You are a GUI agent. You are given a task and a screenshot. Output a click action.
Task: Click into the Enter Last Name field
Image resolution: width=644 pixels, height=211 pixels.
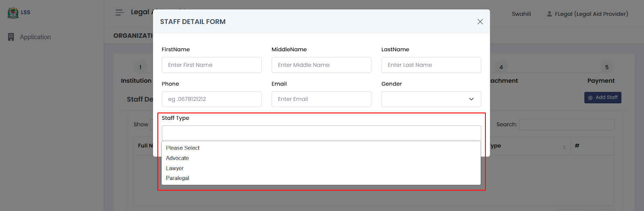click(431, 65)
